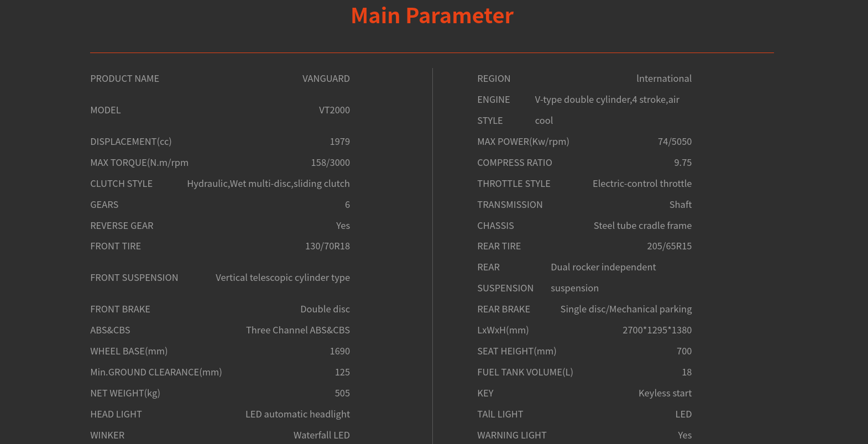Click the FUEL TANK VOLUME(L) label
The width and height of the screenshot is (868, 444).
[x=525, y=372]
